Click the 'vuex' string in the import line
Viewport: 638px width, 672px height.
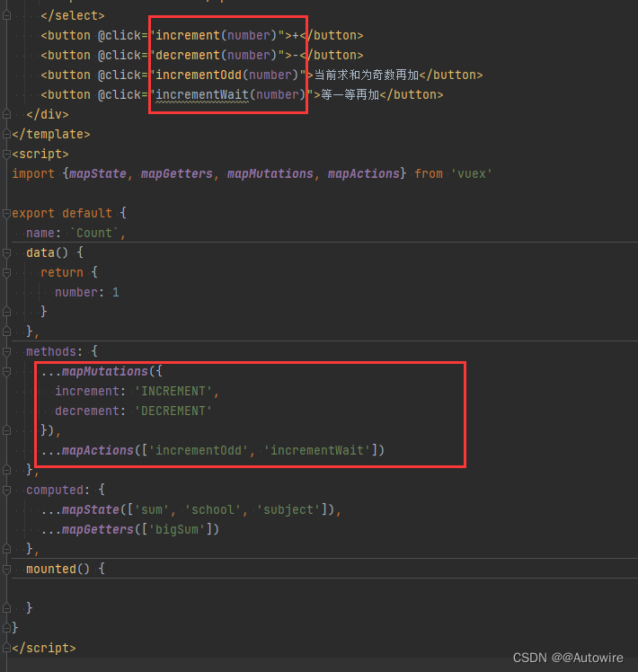(x=471, y=173)
